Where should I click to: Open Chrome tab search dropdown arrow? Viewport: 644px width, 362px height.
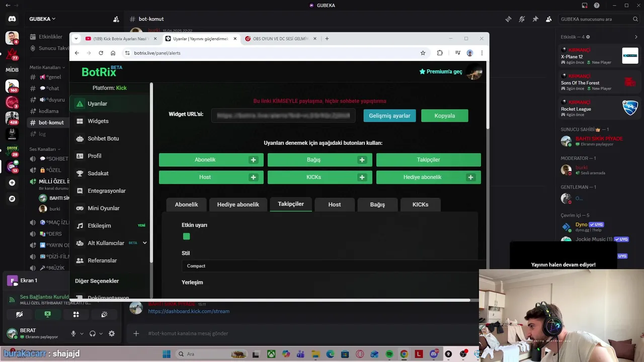point(76,39)
